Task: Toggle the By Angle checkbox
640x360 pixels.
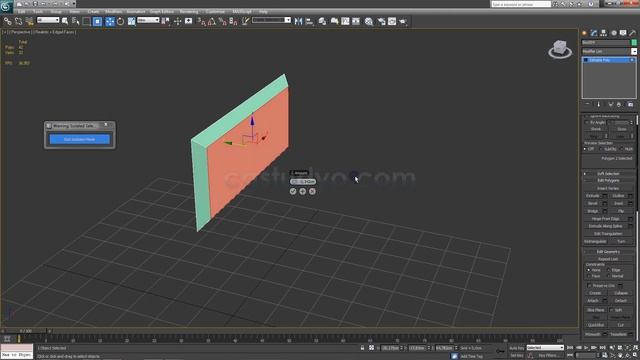Action: point(587,122)
